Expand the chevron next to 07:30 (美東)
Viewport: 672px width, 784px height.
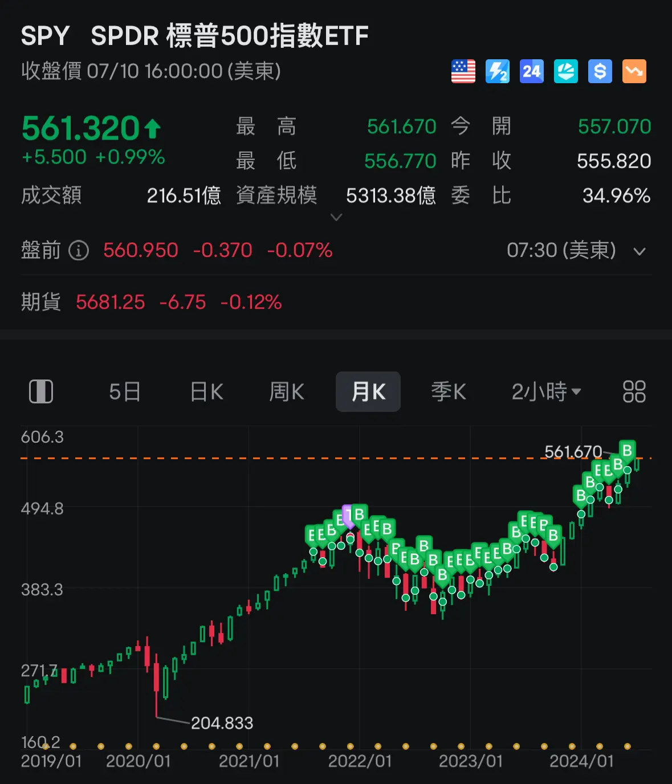pos(640,251)
